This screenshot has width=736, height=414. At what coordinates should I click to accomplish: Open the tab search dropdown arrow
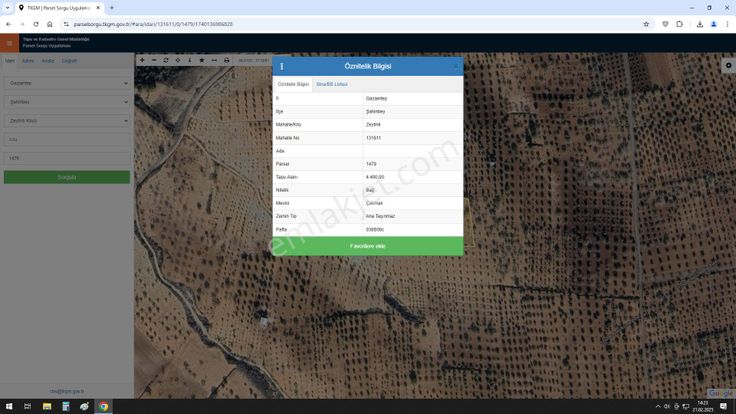[x=8, y=8]
